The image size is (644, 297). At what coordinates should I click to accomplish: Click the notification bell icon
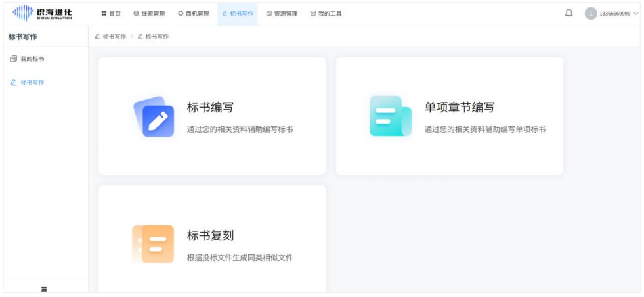click(x=569, y=13)
